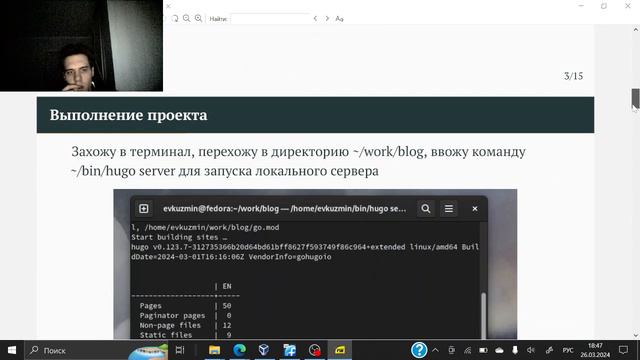Open Task View from the taskbar
Image resolution: width=640 pixels, height=360 pixels.
(x=180, y=350)
